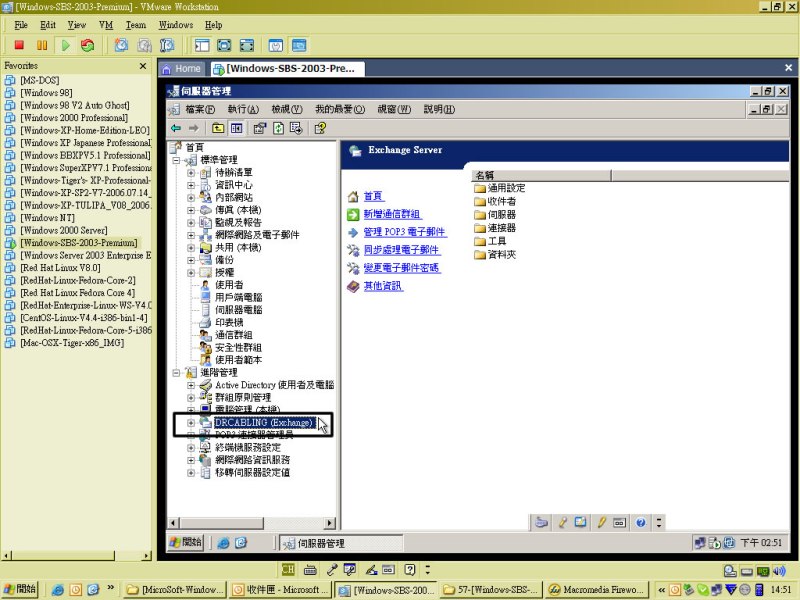800x600 pixels.
Task: Open the 我的最愛(O) menu
Action: tap(340, 109)
